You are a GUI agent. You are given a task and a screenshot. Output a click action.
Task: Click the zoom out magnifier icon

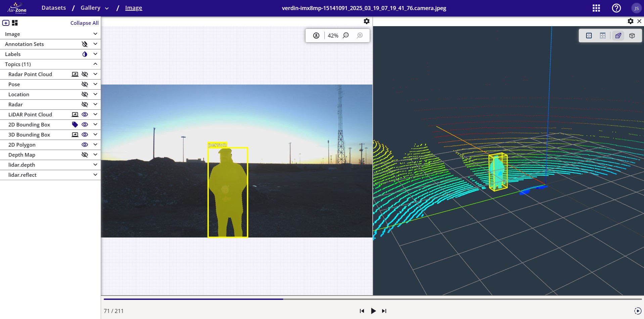click(360, 35)
